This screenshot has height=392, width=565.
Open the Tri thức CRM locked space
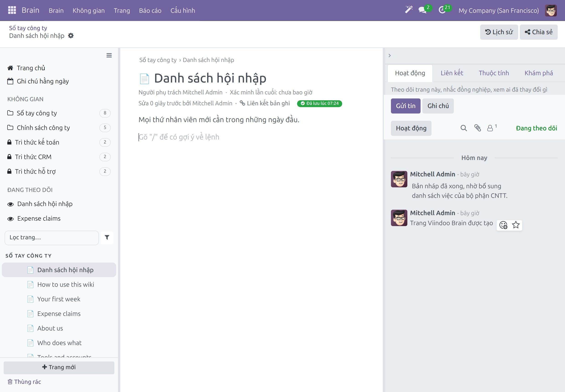tap(59, 157)
